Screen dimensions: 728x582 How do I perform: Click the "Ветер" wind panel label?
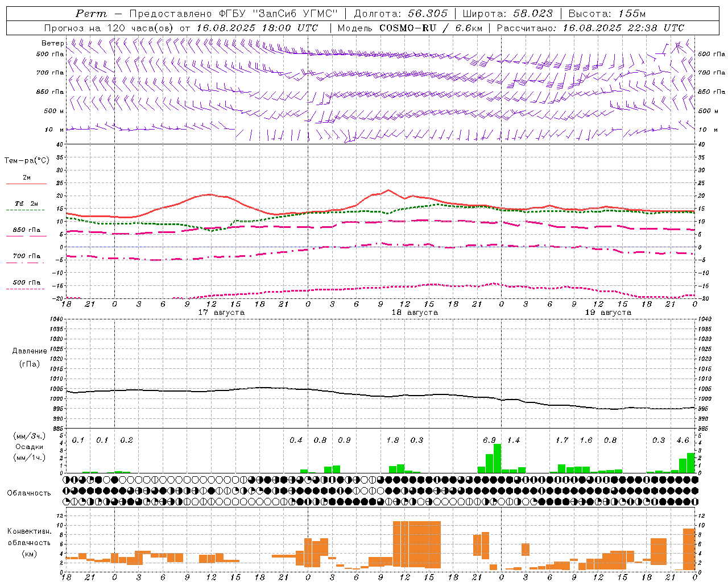click(x=53, y=43)
